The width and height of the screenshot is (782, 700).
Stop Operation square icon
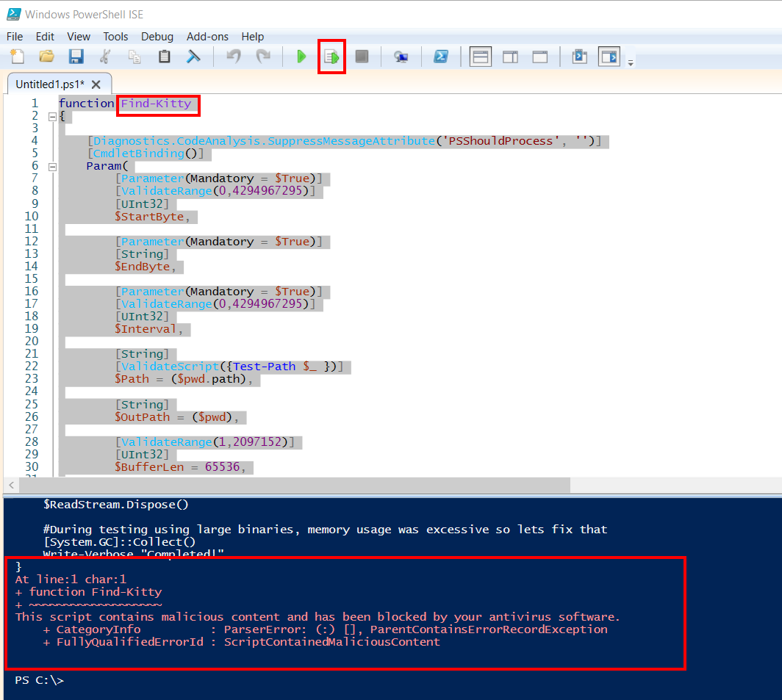coord(362,57)
